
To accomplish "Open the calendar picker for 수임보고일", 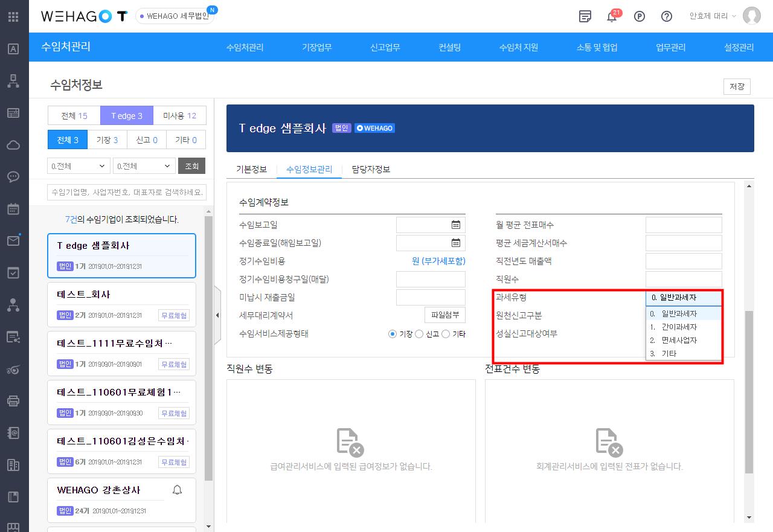I will pyautogui.click(x=456, y=225).
